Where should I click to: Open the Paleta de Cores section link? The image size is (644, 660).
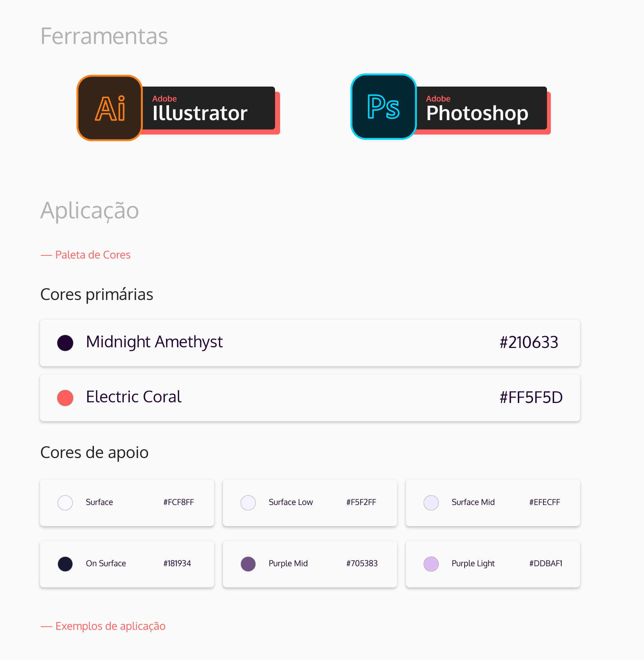point(86,255)
